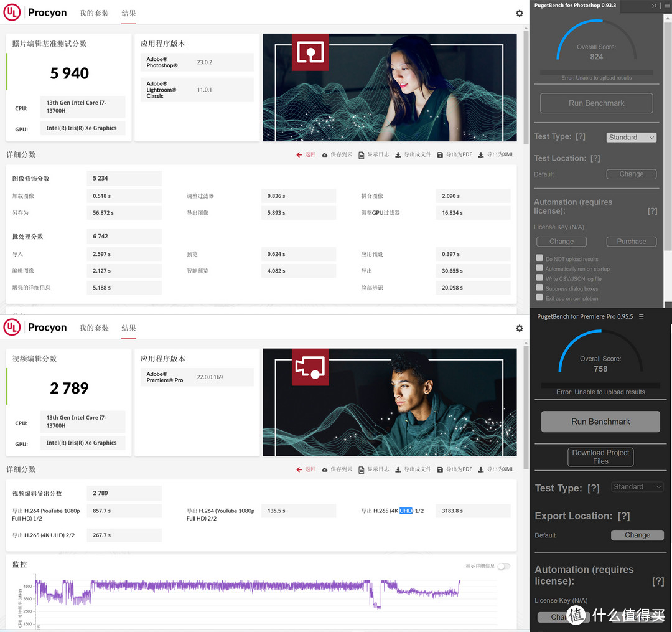
Task: Open Test Type dropdown in Premiere Pro PugetBench
Action: [x=637, y=487]
